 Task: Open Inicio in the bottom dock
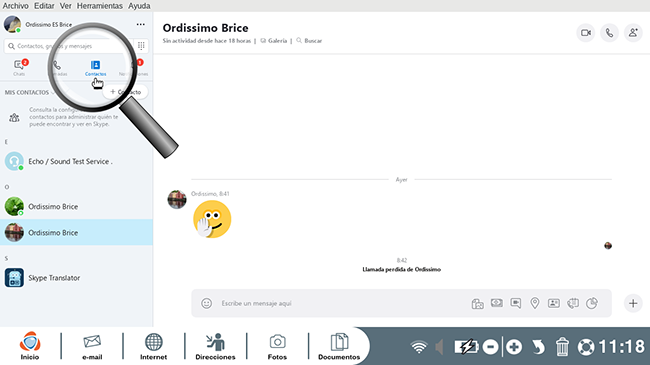click(x=30, y=346)
